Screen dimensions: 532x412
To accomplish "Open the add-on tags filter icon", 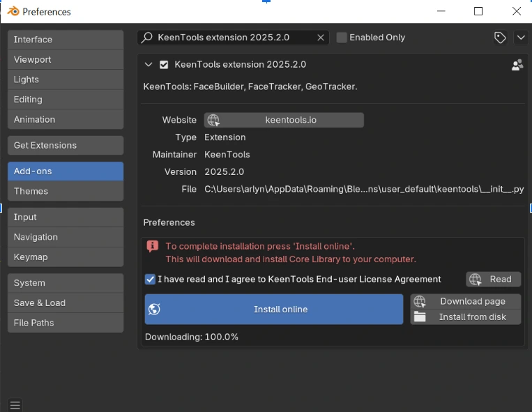I will [500, 38].
